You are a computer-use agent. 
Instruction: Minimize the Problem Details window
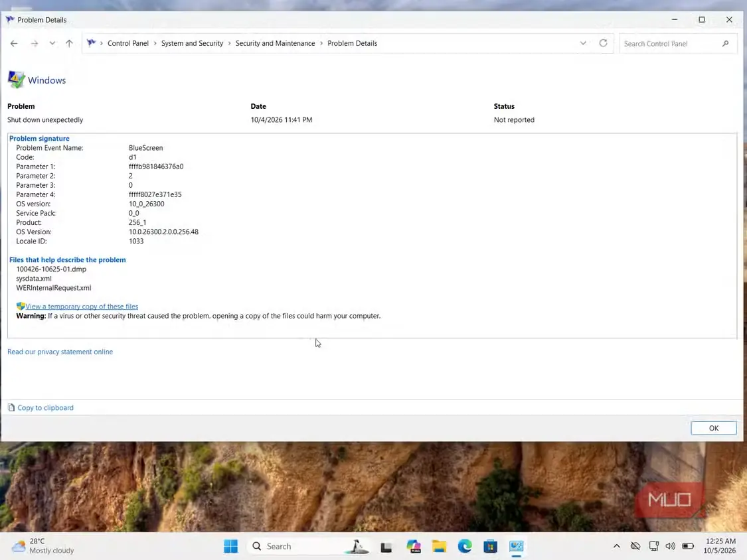click(674, 19)
